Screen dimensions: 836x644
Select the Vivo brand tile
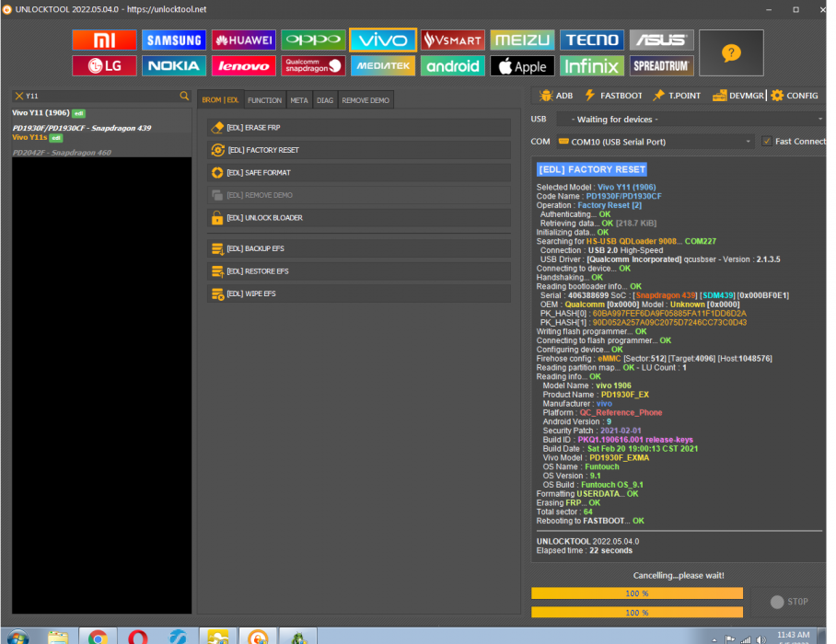(x=383, y=40)
